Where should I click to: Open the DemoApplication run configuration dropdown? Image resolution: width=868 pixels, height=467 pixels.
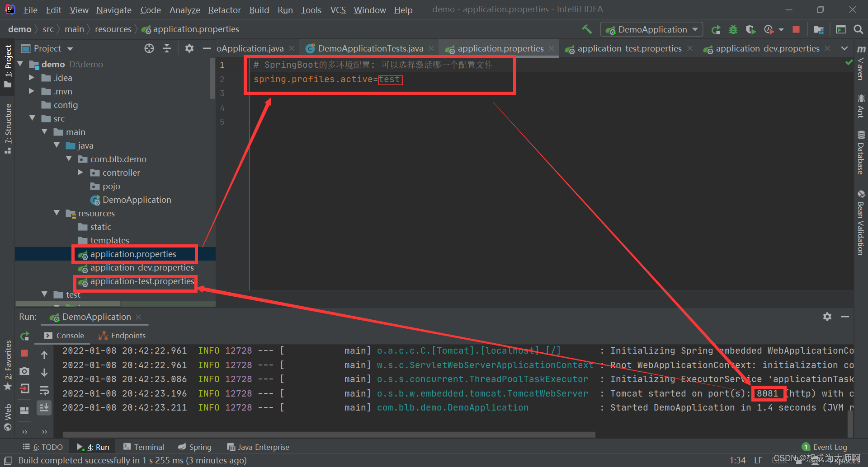tap(651, 30)
